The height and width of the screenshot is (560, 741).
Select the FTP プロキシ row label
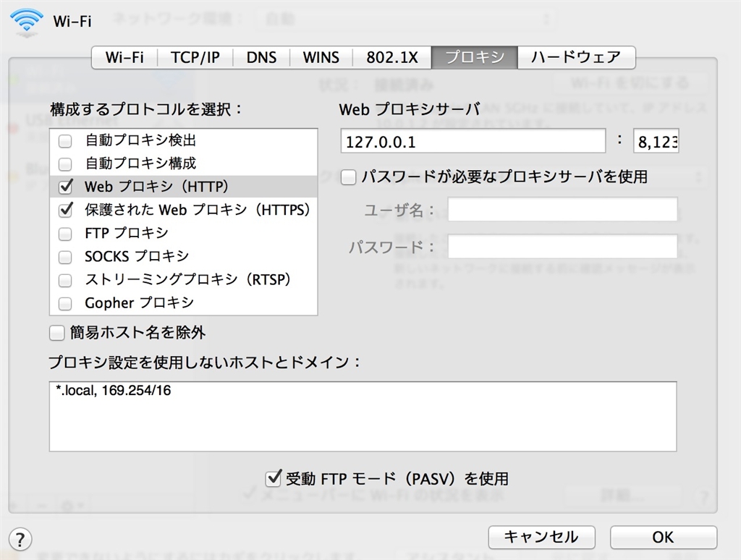click(x=126, y=234)
